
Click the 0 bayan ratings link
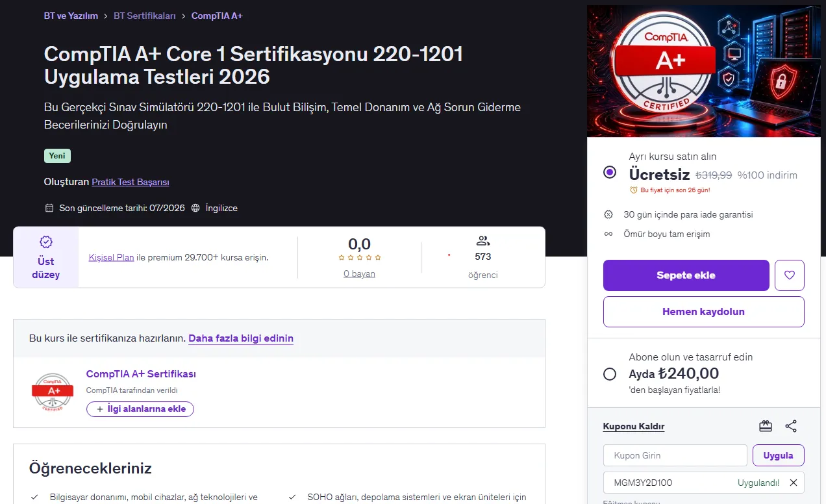coord(359,274)
